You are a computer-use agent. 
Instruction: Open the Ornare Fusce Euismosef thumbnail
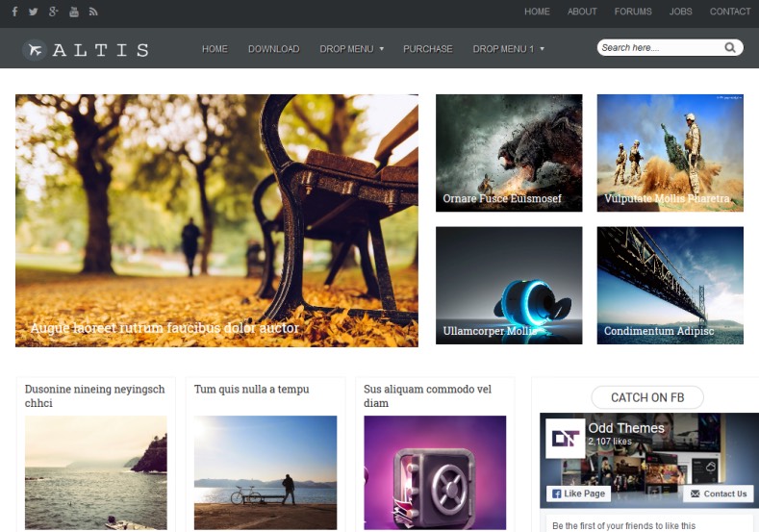coord(509,153)
